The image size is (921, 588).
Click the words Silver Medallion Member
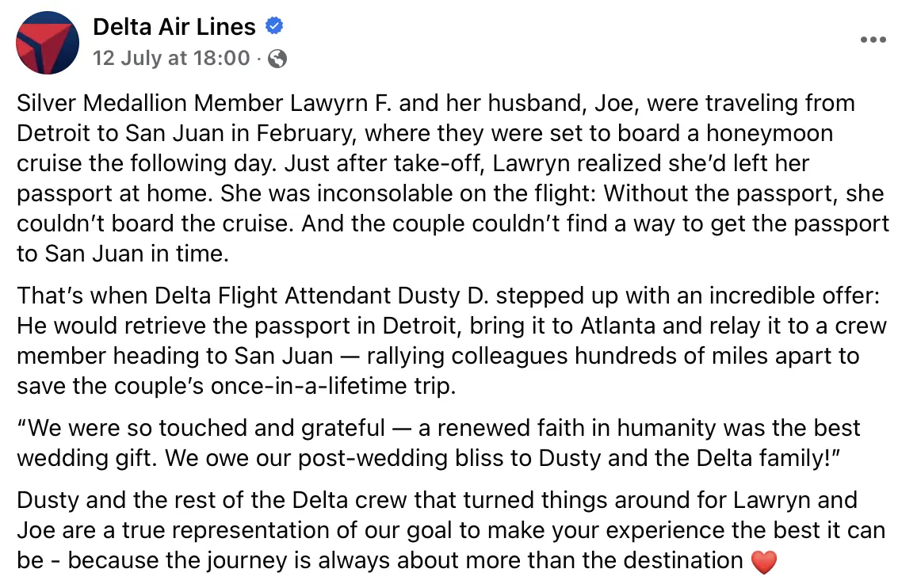click(119, 104)
